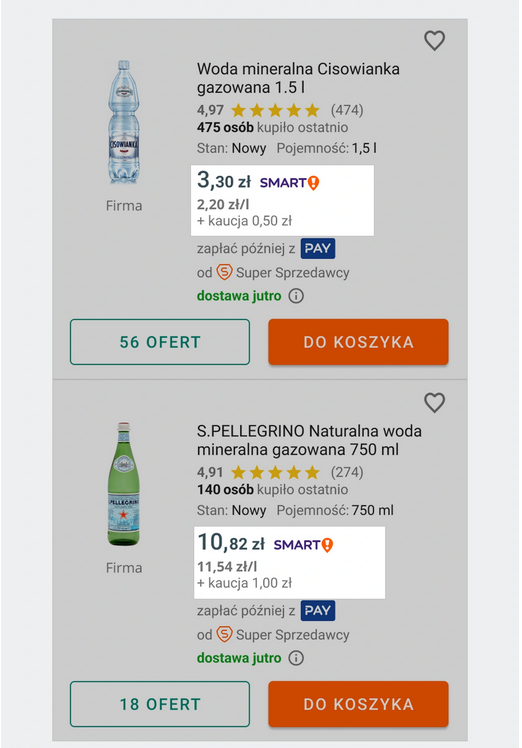The image size is (522, 748).
Task: Click the Smart badge beside 10,82 zł
Action: 303,545
